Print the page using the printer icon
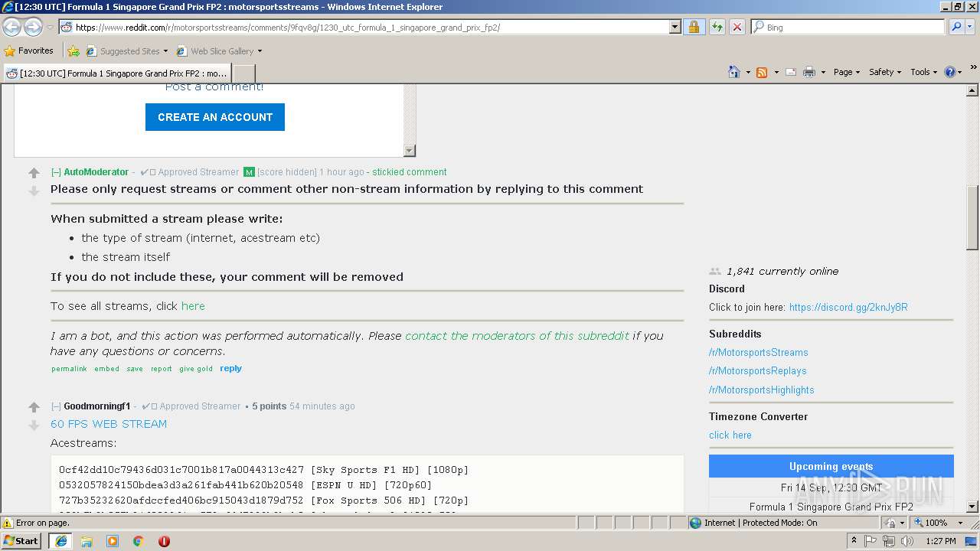The width and height of the screenshot is (980, 551). [x=809, y=72]
